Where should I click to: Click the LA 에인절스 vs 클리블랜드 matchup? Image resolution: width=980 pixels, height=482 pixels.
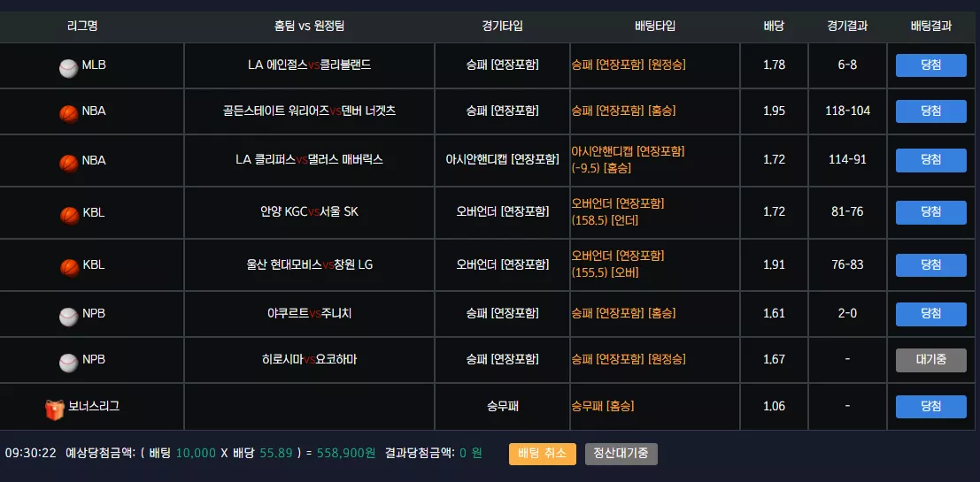click(309, 65)
